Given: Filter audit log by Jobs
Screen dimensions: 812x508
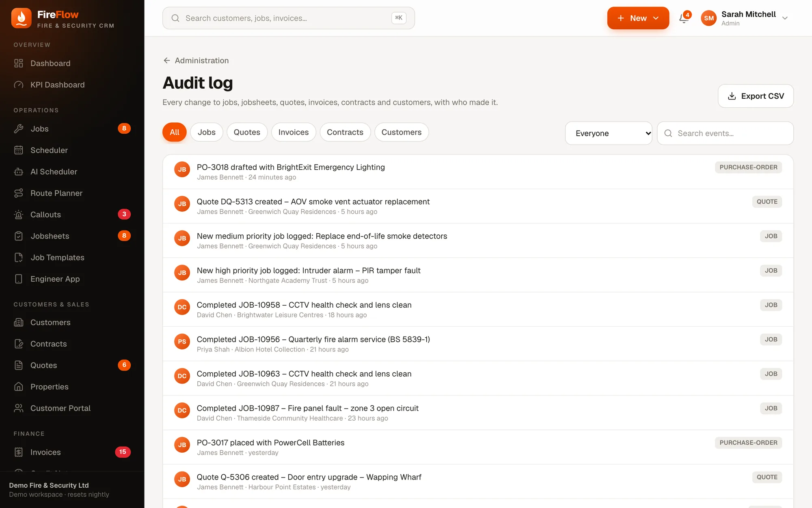Looking at the screenshot, I should point(207,132).
